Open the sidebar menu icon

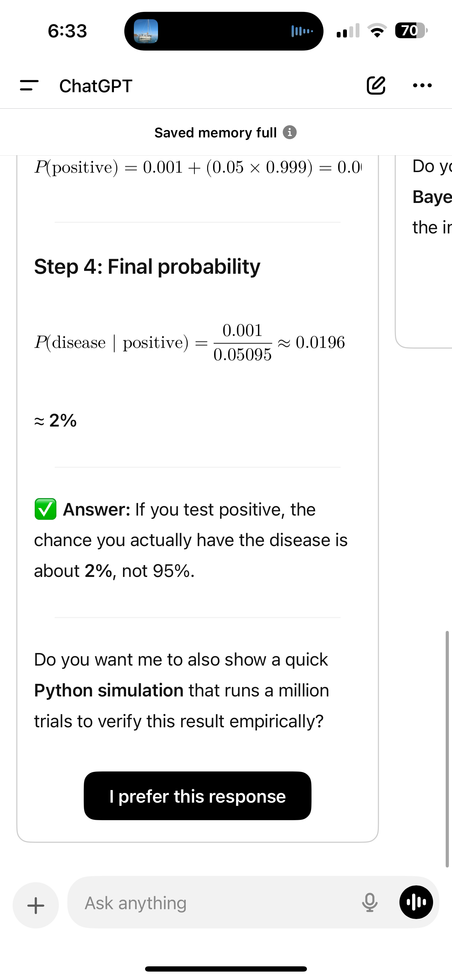pos(29,85)
